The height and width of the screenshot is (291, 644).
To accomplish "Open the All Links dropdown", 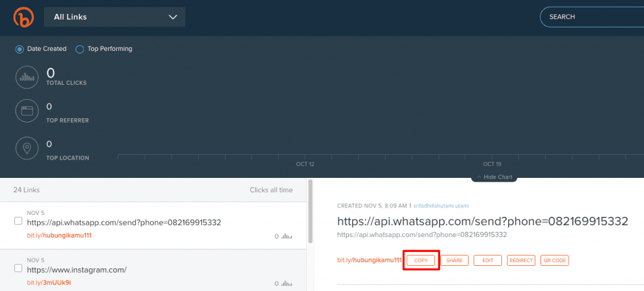I will (114, 17).
